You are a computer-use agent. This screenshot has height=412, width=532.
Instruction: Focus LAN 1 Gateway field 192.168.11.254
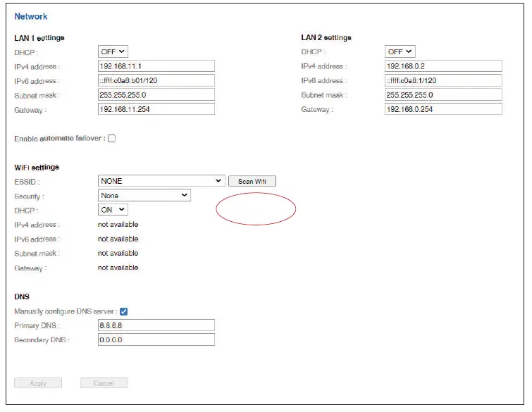(156, 109)
